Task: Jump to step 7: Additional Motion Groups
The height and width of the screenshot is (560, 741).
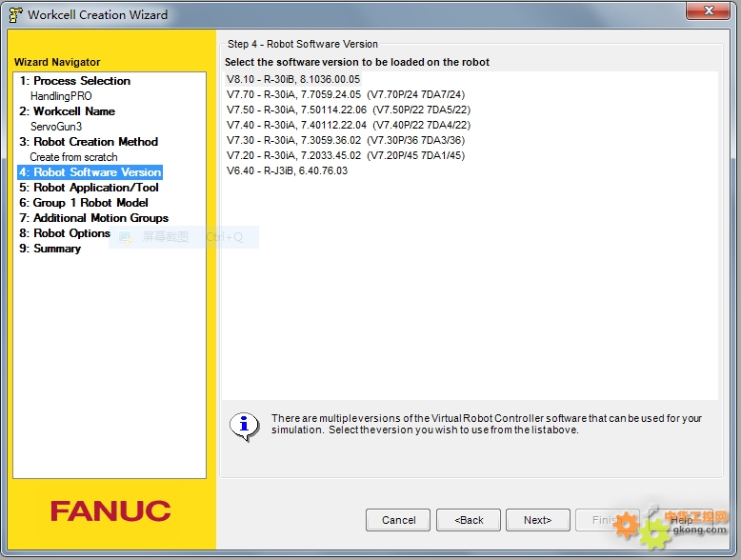Action: (93, 218)
